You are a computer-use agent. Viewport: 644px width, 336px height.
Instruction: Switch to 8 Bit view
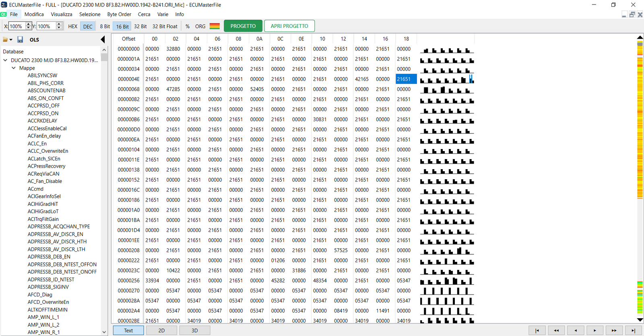click(x=105, y=27)
